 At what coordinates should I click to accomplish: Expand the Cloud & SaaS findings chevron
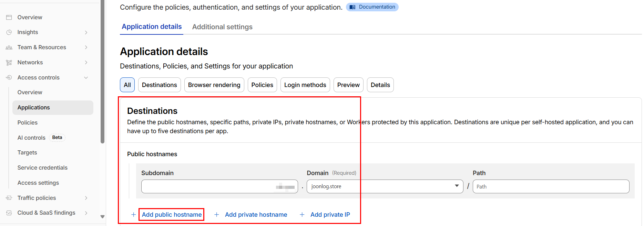86,213
